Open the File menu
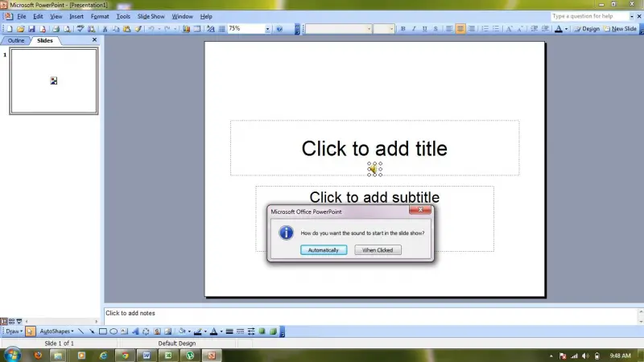The image size is (644, 362). 22,16
